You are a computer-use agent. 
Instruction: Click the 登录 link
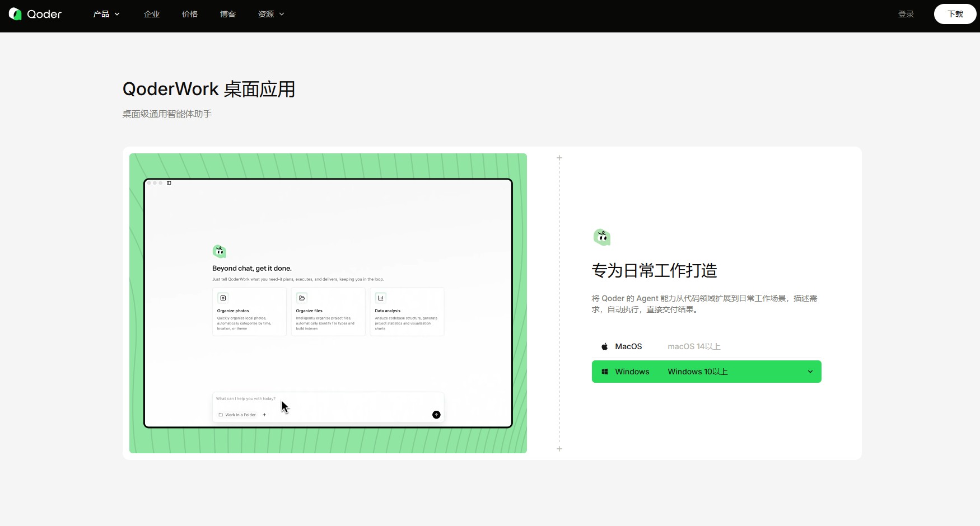pos(906,14)
